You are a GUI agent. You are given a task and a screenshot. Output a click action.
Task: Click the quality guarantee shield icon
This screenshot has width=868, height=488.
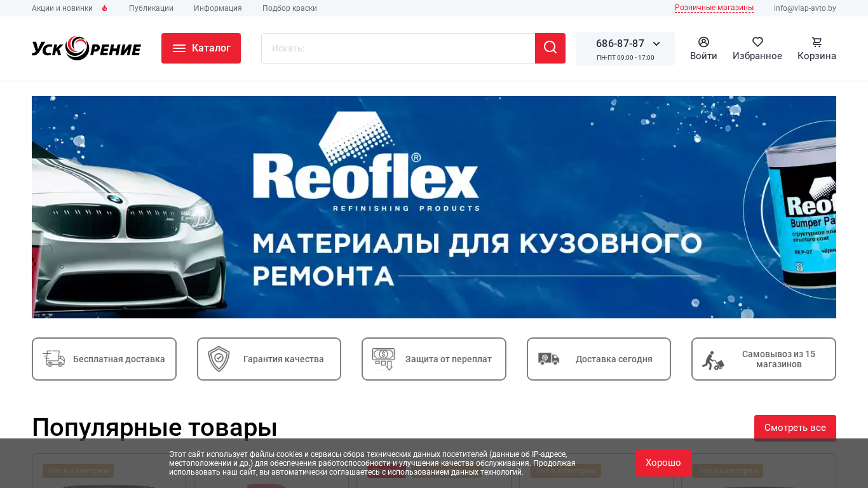coord(219,359)
